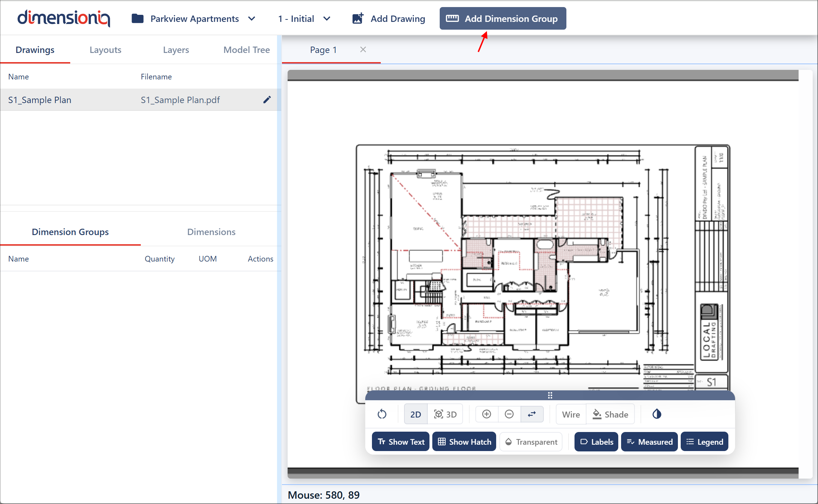Click the swap arrows fit-view icon
This screenshot has height=504, width=818.
[x=532, y=414]
